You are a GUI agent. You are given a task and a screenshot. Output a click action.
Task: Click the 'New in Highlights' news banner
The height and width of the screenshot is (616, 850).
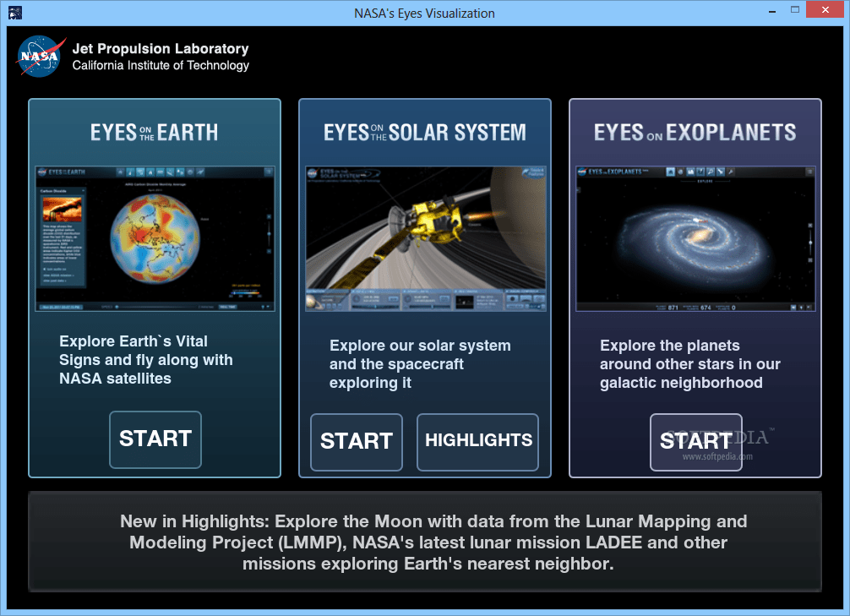click(x=425, y=542)
